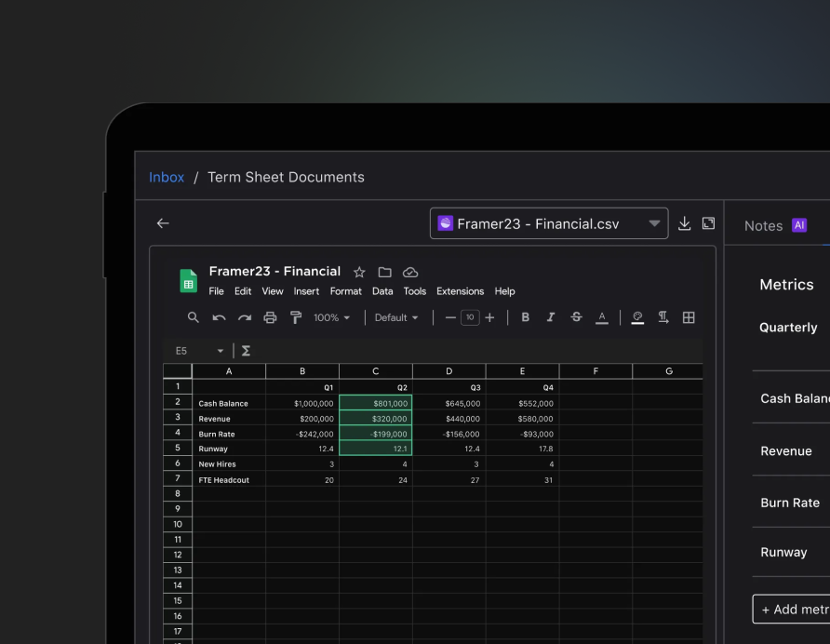This screenshot has width=830, height=644.
Task: Select the Runway metric in sidebar
Action: [791, 552]
